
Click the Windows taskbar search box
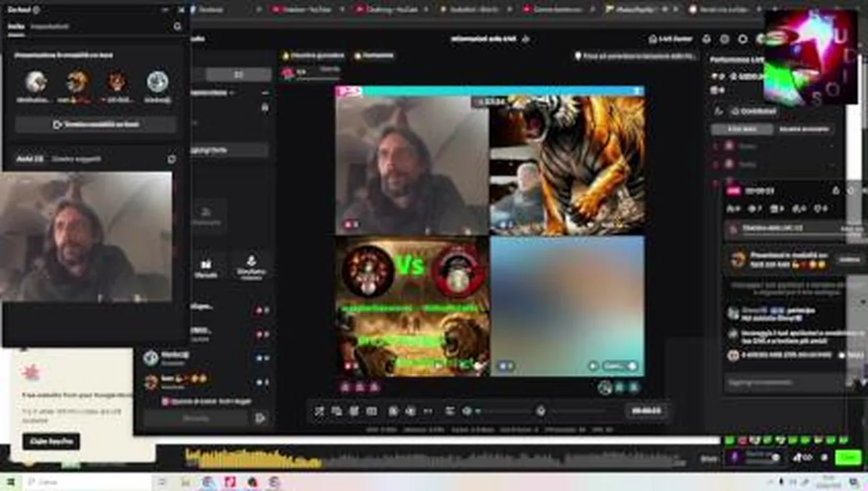[87, 482]
